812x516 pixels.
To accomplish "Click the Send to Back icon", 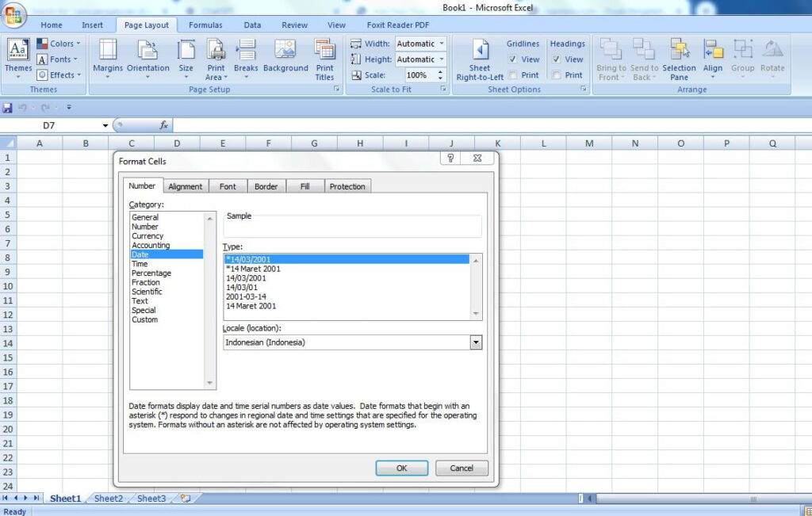I will point(644,49).
